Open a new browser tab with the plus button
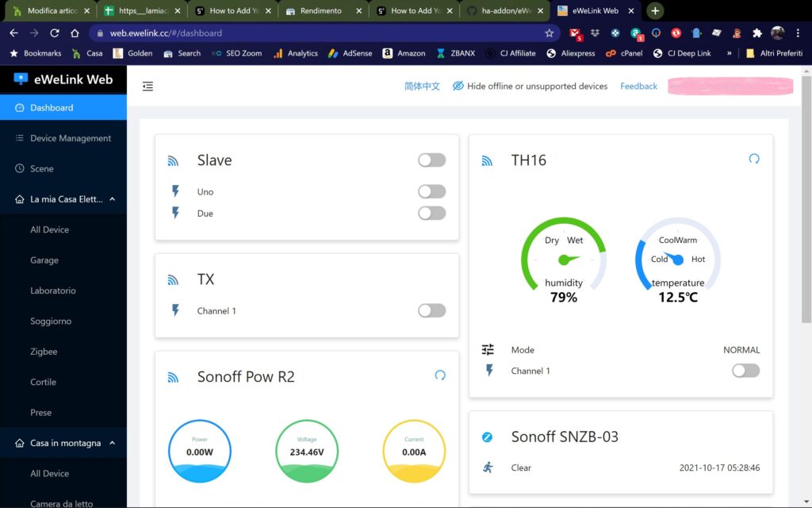 click(655, 10)
